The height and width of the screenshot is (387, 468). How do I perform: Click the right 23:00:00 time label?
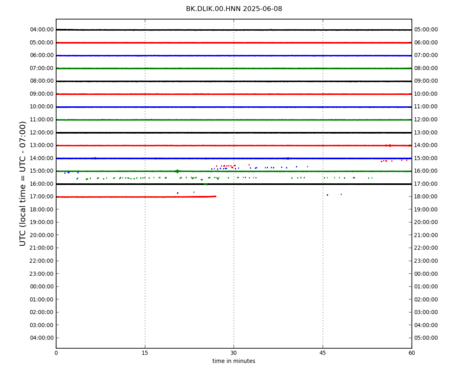pos(426,261)
